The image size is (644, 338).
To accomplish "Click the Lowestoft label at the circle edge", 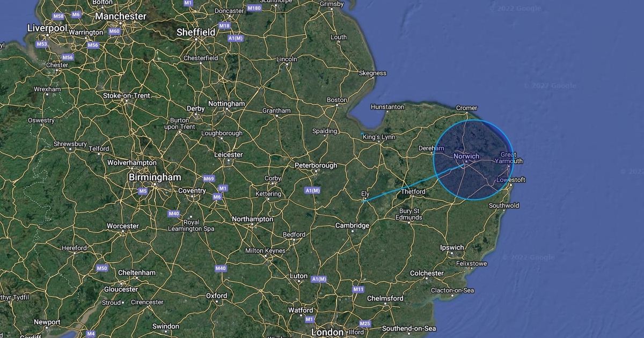I will coord(511,180).
